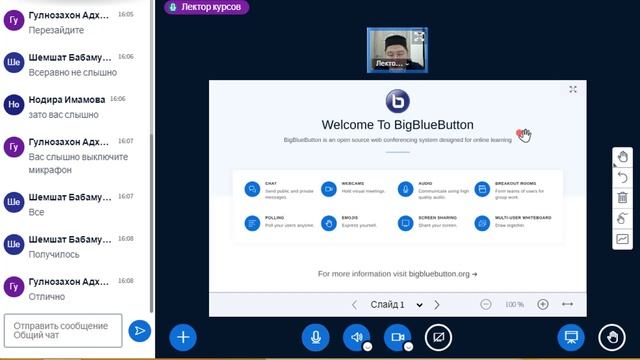Click the avatar beside message Перезайдите
The width and height of the screenshot is (640, 360).
click(x=14, y=20)
